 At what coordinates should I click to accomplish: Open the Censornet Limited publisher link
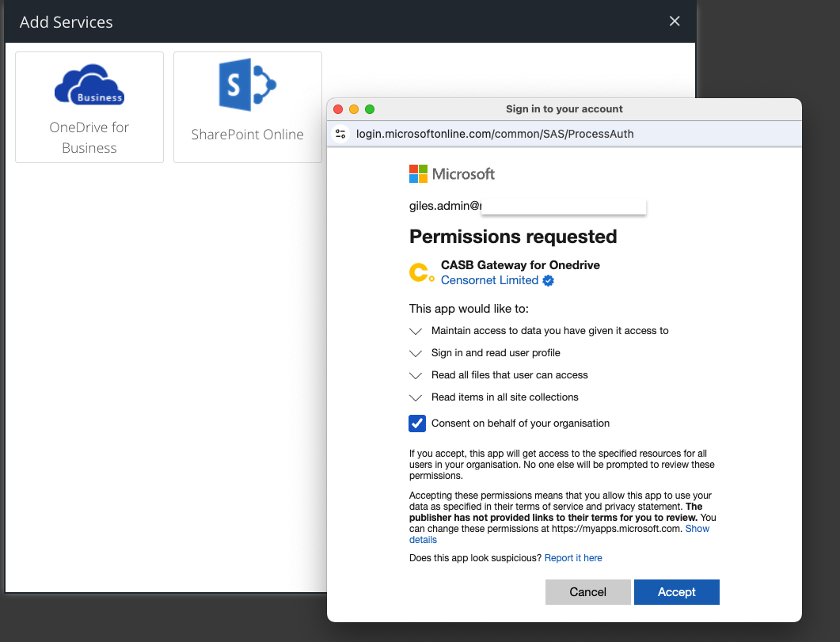point(489,280)
